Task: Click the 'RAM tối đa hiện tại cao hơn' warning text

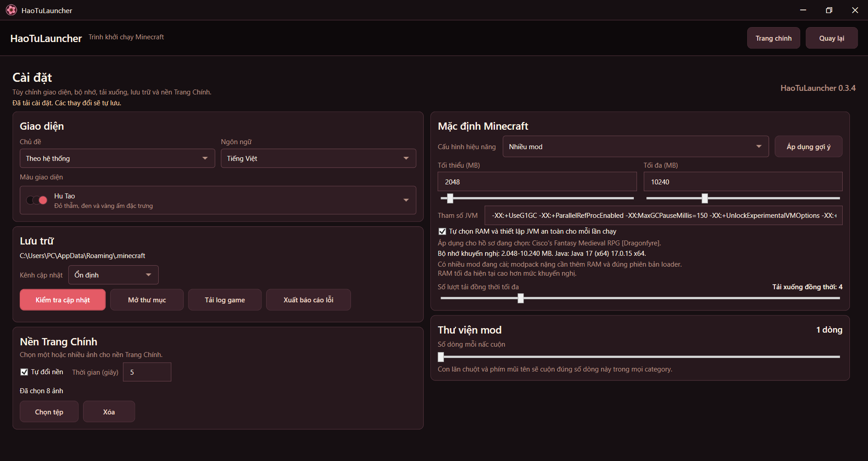Action: click(507, 273)
